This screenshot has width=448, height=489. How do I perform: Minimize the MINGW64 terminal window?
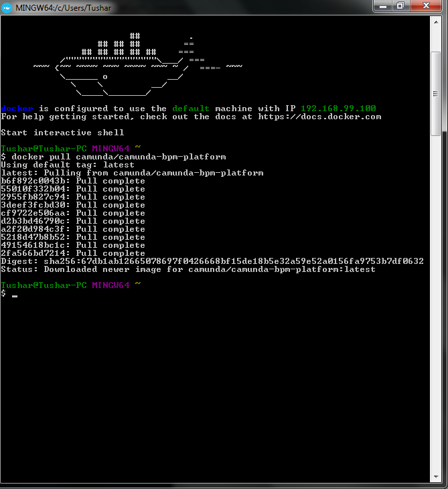click(x=382, y=6)
